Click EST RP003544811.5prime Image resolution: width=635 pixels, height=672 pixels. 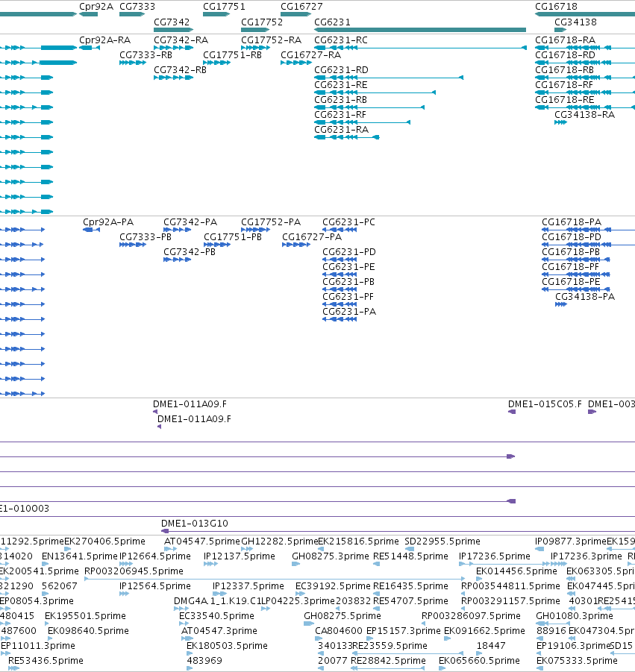510,586
